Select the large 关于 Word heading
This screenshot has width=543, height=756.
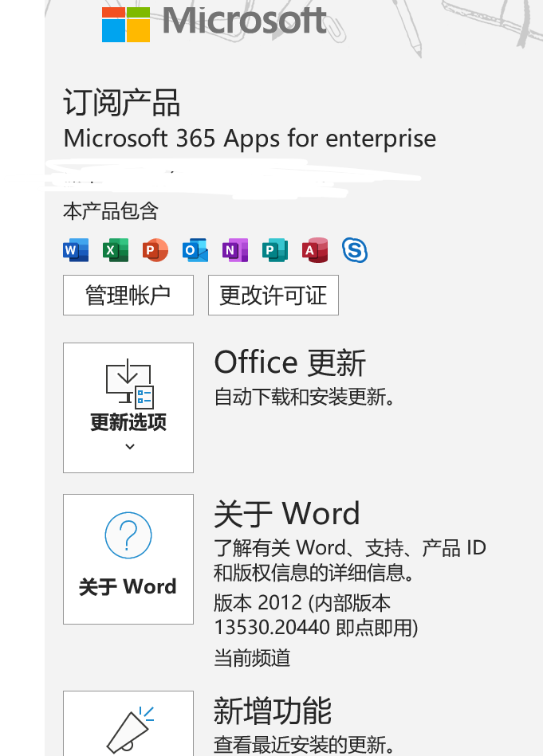click(x=287, y=514)
